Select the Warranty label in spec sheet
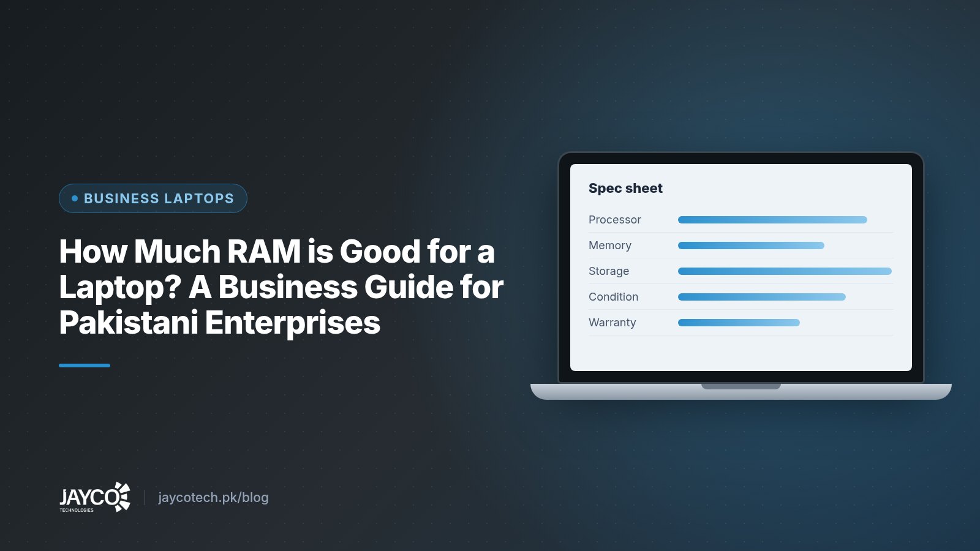This screenshot has height=551, width=980. [x=612, y=323]
